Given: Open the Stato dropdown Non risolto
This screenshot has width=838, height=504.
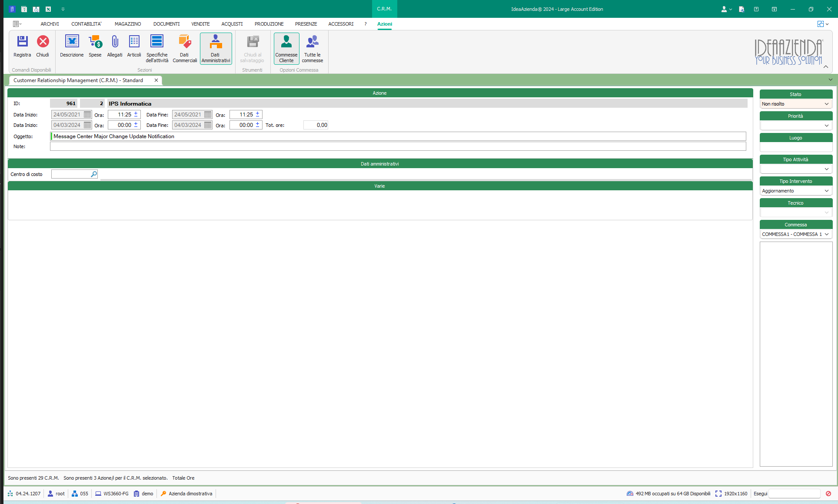Looking at the screenshot, I should click(x=796, y=104).
